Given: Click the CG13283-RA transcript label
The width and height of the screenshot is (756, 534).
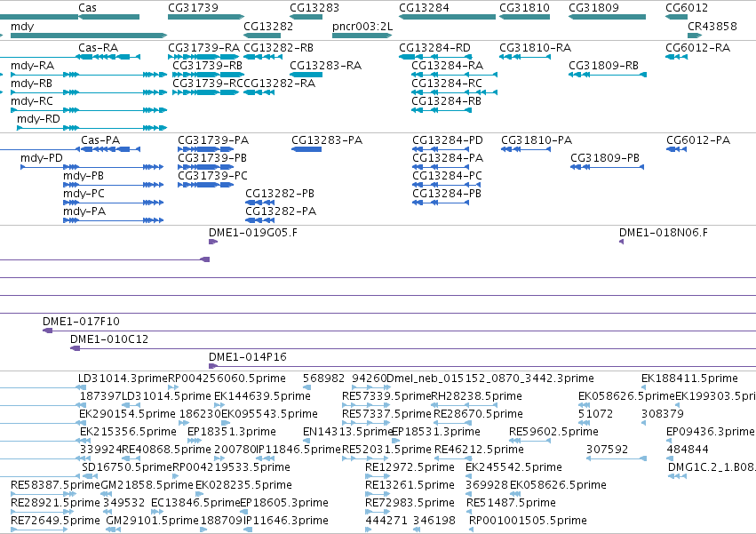Looking at the screenshot, I should (325, 66).
